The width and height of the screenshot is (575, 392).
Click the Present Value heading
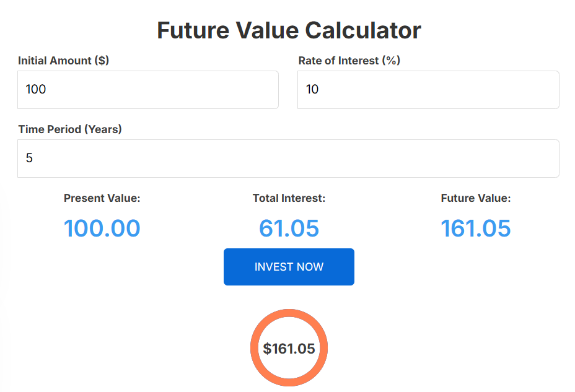102,198
